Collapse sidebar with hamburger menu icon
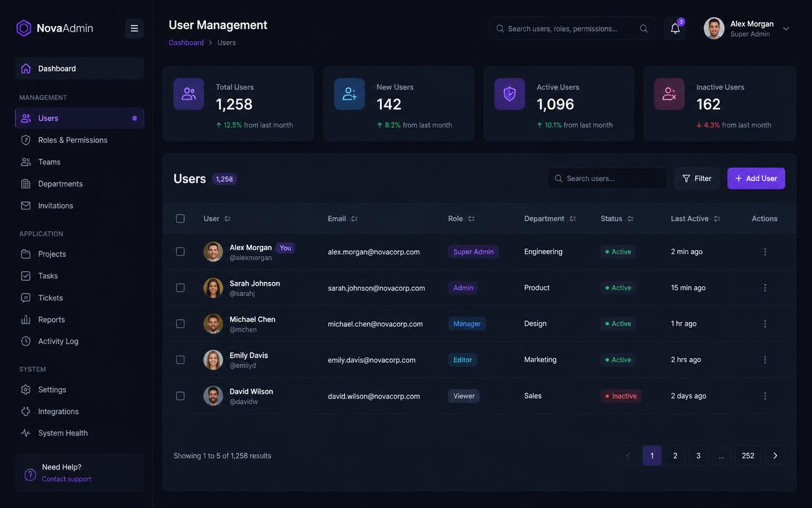The width and height of the screenshot is (812, 508). (134, 29)
